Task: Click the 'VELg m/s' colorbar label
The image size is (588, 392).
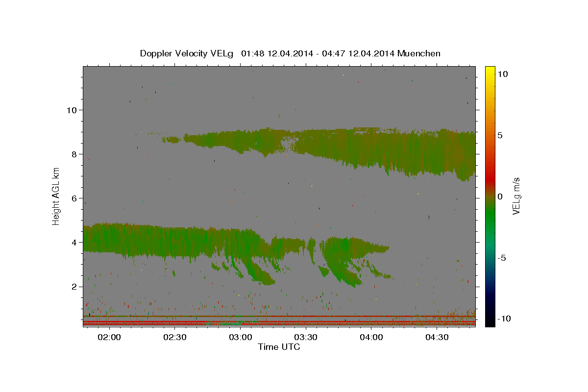Action: [515, 196]
